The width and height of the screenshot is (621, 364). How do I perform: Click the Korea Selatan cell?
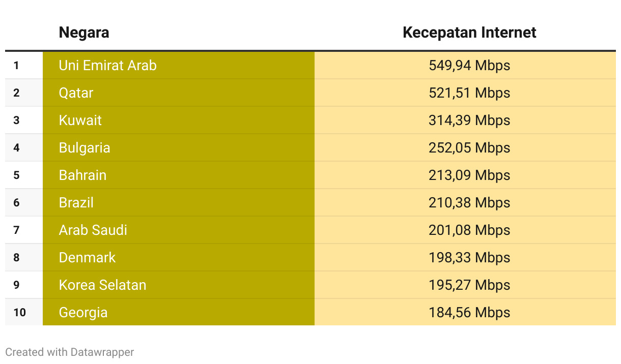(x=179, y=285)
